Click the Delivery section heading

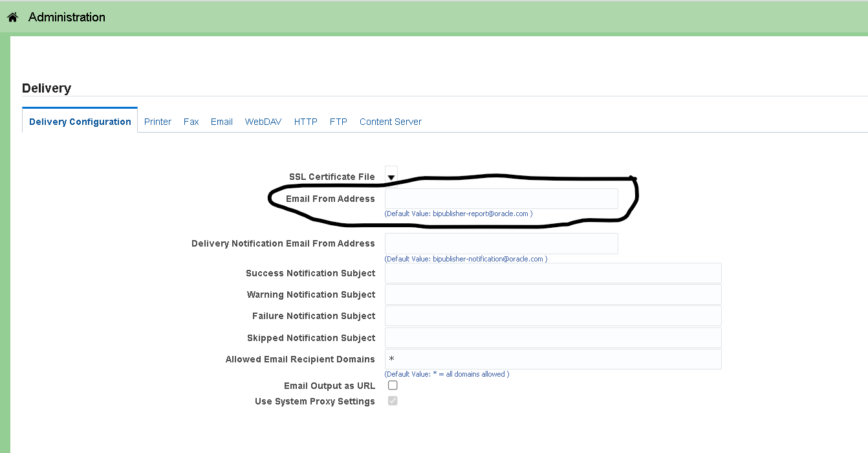point(47,88)
